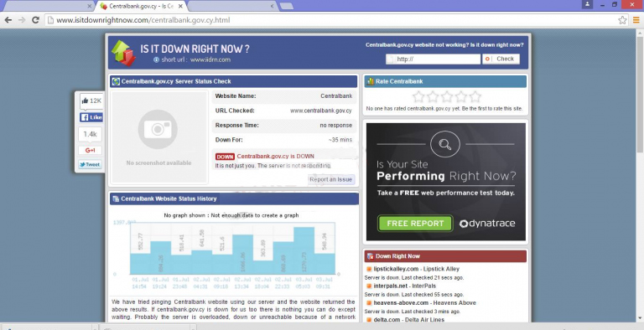
Task: Click the first rating star
Action: coord(418,97)
